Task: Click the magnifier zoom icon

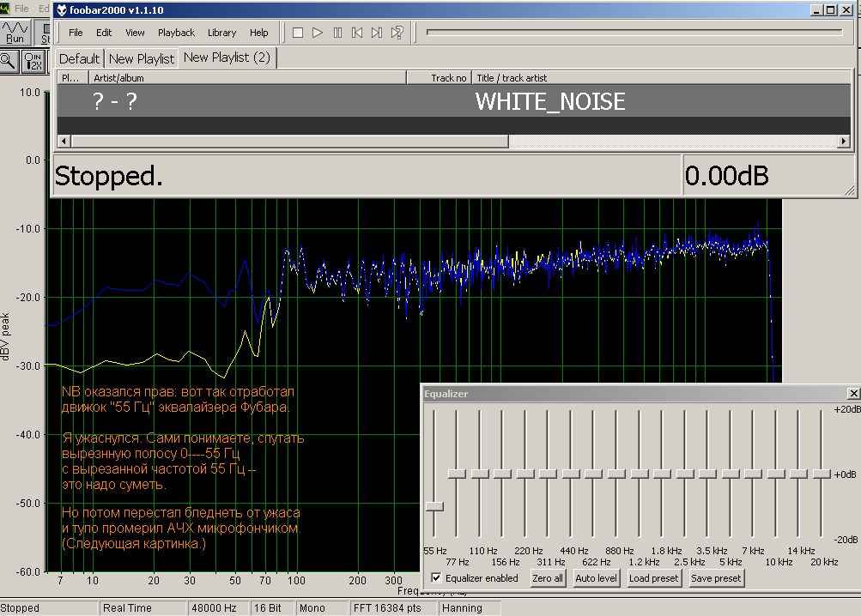Action: point(8,60)
